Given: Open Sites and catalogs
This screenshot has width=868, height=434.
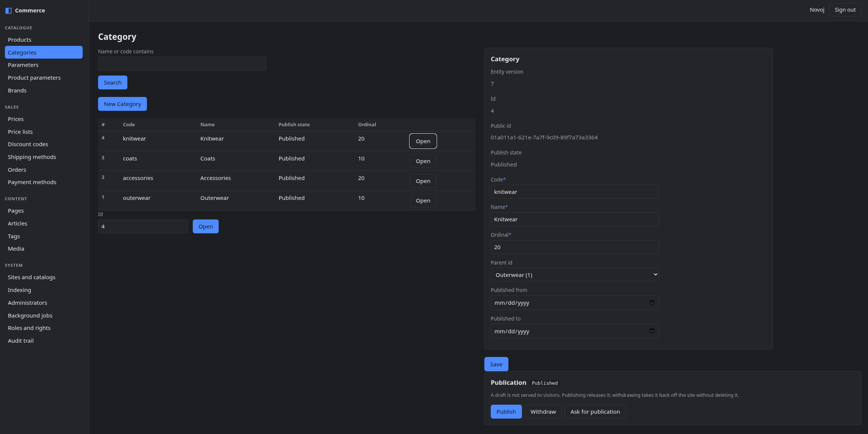Looking at the screenshot, I should pos(44,277).
